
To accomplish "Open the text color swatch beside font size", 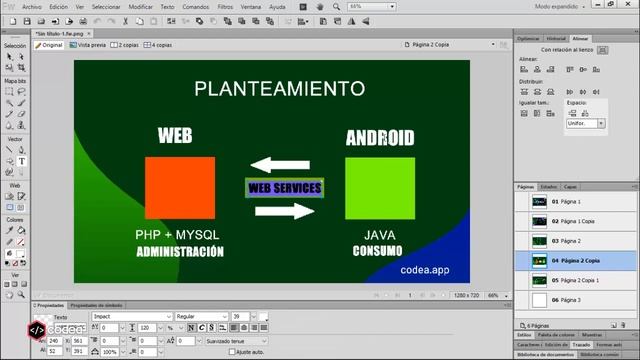I will tap(264, 316).
